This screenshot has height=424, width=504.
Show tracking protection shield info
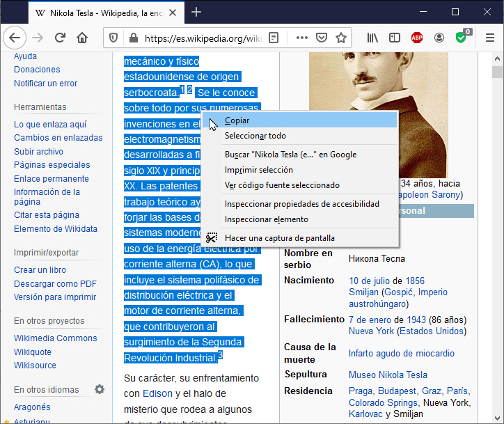[113, 38]
